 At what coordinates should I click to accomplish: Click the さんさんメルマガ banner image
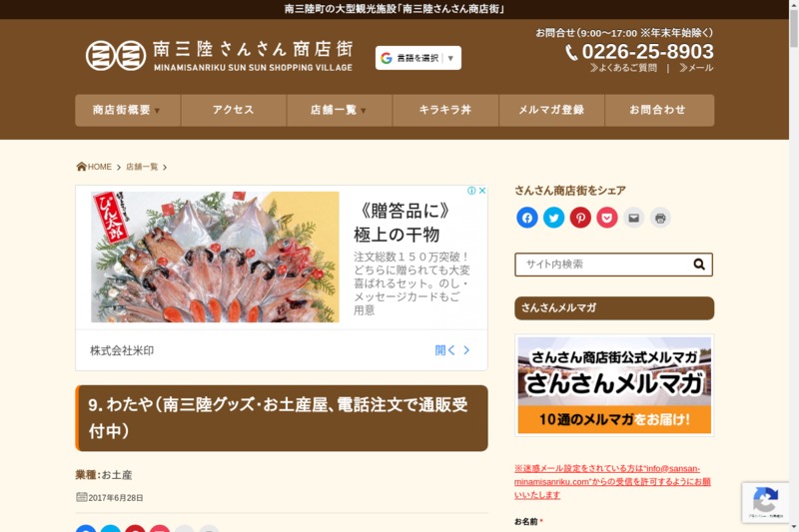point(614,385)
